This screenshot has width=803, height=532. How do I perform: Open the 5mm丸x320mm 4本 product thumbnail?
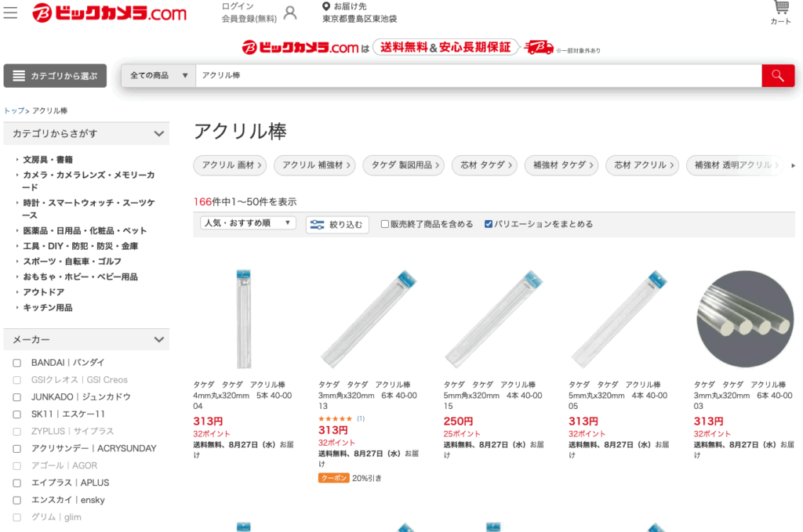pos(620,319)
